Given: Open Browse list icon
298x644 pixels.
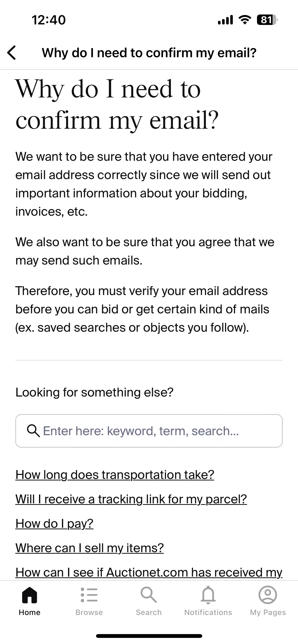Looking at the screenshot, I should tap(89, 595).
